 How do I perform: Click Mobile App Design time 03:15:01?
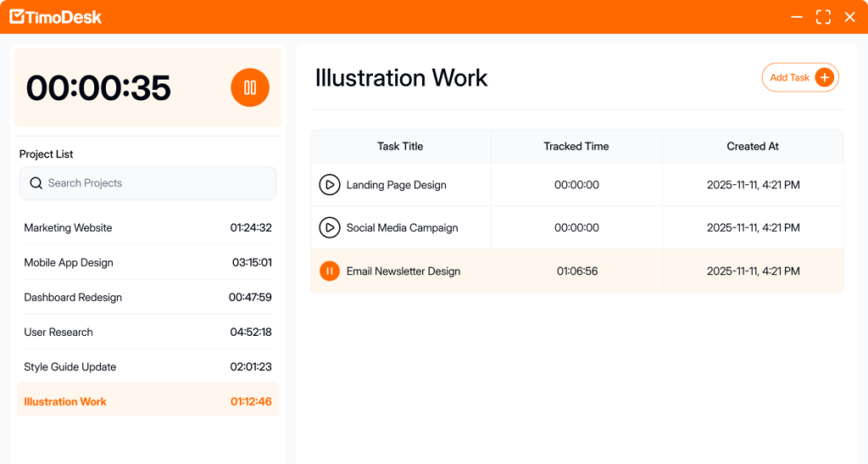(252, 262)
